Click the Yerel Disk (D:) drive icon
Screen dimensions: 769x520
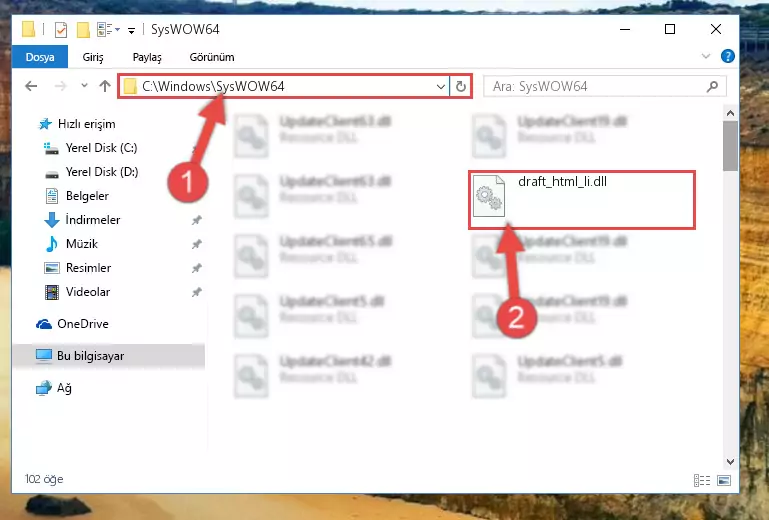pyautogui.click(x=51, y=173)
